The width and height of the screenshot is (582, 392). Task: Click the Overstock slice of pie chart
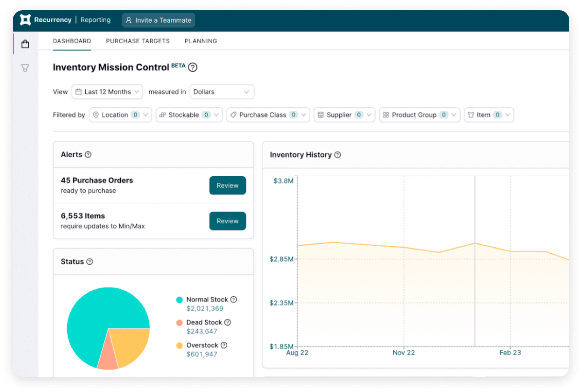pos(131,344)
